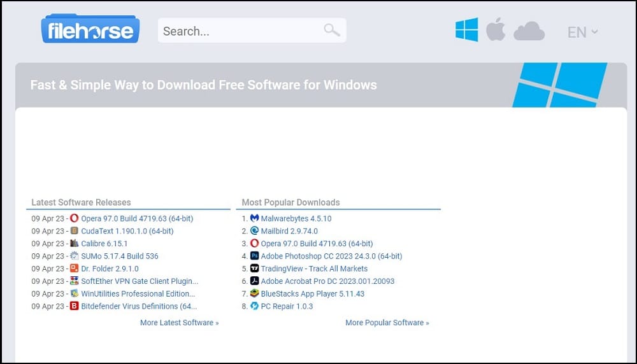Click the Dr. Folder app icon
637x364 pixels.
pos(74,269)
